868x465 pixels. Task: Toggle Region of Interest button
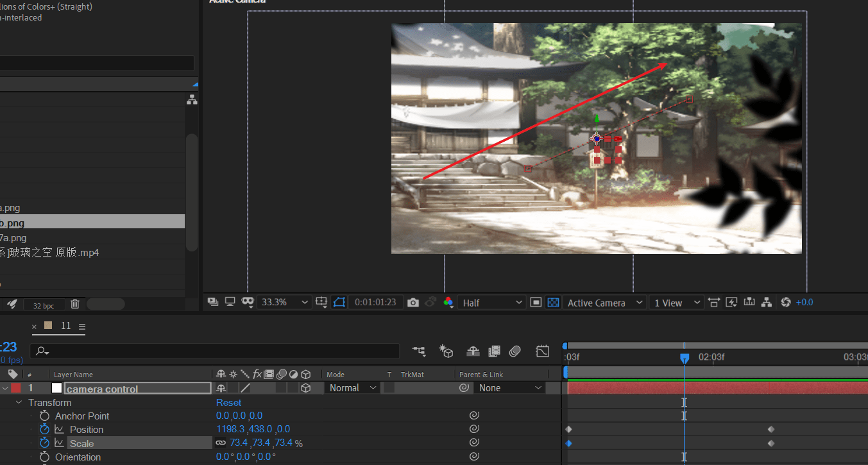(536, 302)
